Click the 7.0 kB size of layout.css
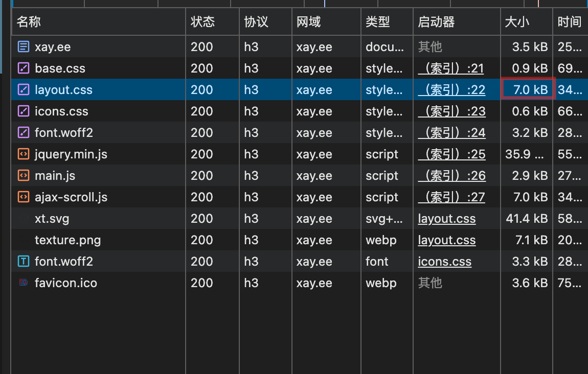The width and height of the screenshot is (588, 374). point(530,89)
